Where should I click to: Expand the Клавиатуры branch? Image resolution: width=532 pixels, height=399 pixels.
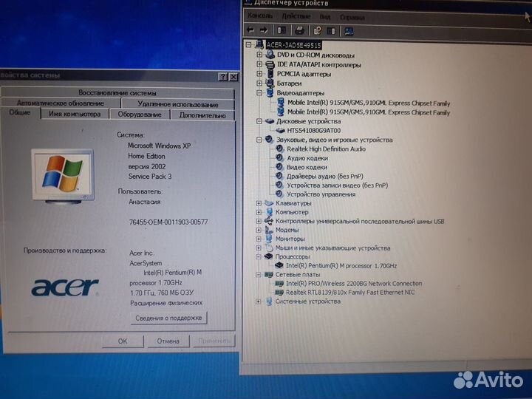click(259, 203)
